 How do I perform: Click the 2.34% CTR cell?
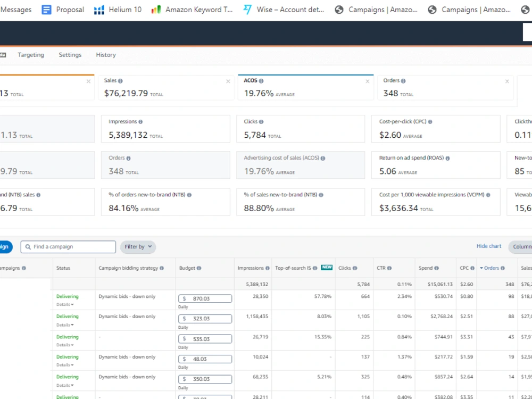(404, 296)
